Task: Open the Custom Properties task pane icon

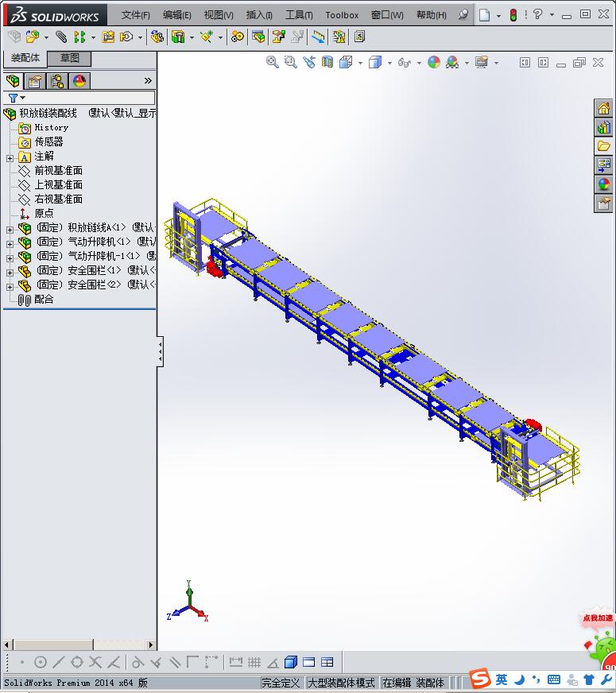Action: tap(603, 203)
